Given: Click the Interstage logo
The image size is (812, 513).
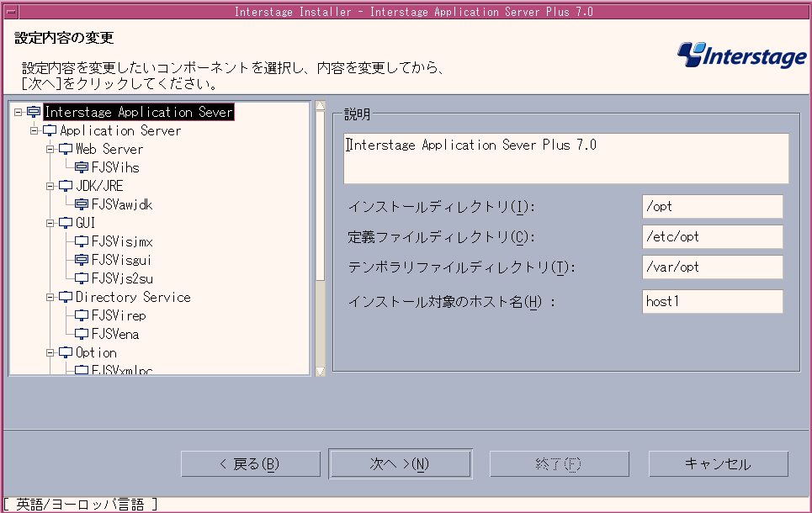Looking at the screenshot, I should pos(741,55).
